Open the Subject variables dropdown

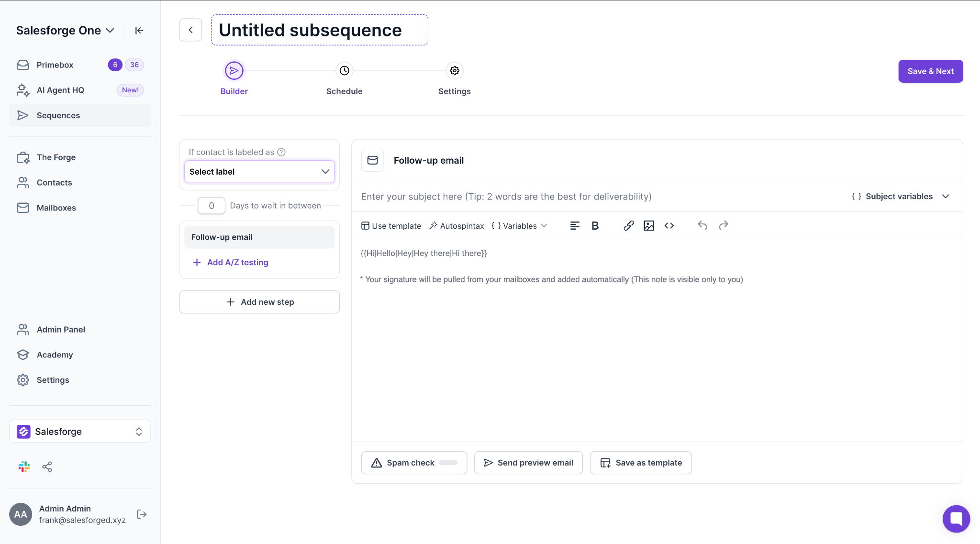pyautogui.click(x=900, y=197)
